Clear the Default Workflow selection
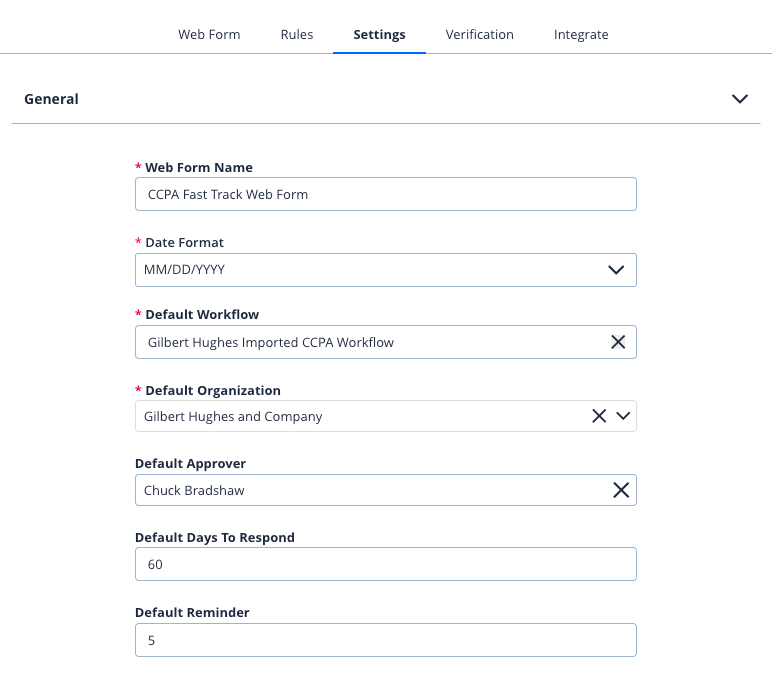The height and width of the screenshot is (674, 772). pos(618,342)
